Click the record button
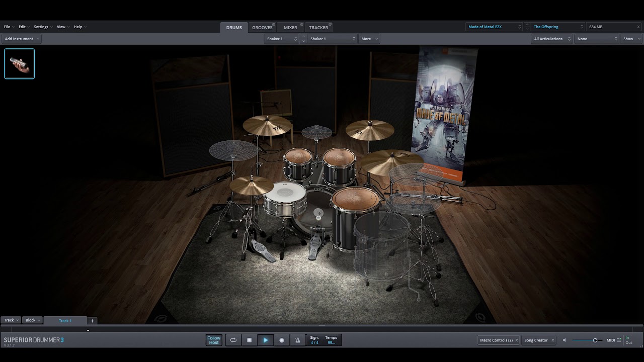644x362 pixels. pos(281,340)
